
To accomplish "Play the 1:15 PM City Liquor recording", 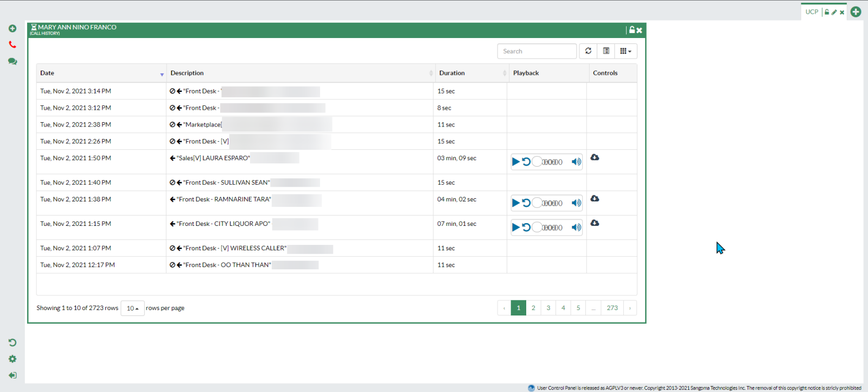I will click(x=516, y=227).
